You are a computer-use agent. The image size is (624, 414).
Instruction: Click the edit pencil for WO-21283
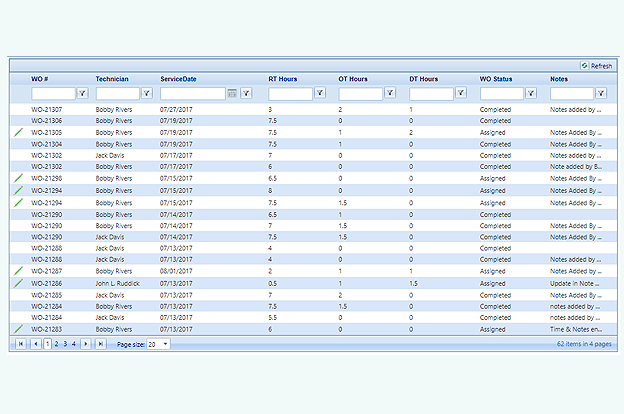point(18,328)
